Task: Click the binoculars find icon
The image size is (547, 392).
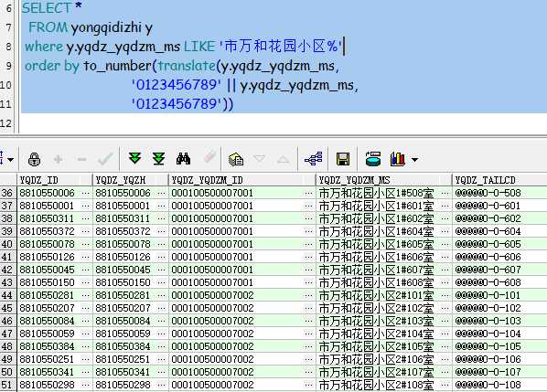Action: tap(184, 159)
